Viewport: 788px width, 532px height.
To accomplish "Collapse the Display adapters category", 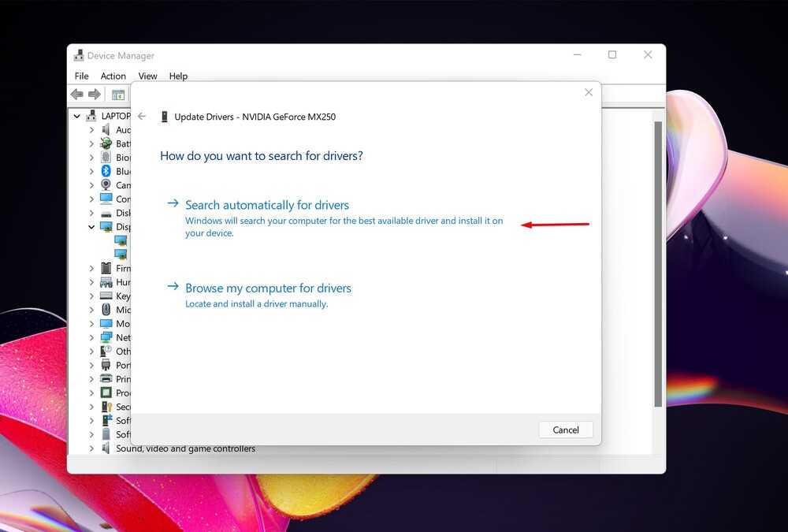I will click(91, 227).
